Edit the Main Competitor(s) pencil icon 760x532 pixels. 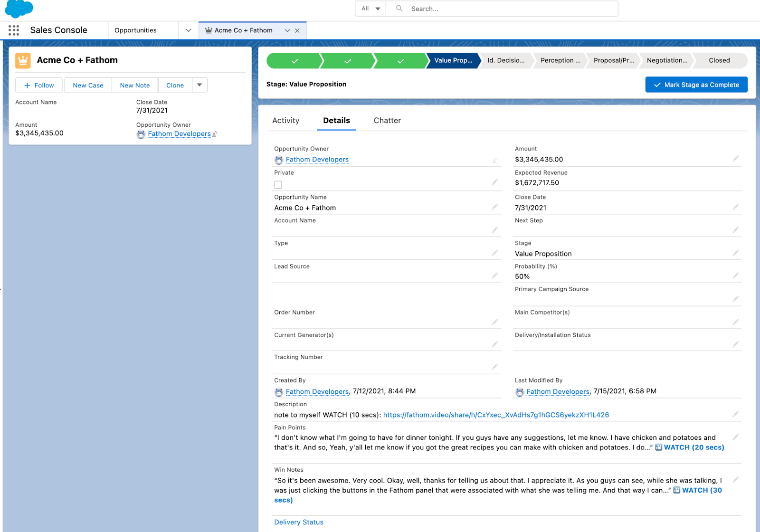pos(735,323)
